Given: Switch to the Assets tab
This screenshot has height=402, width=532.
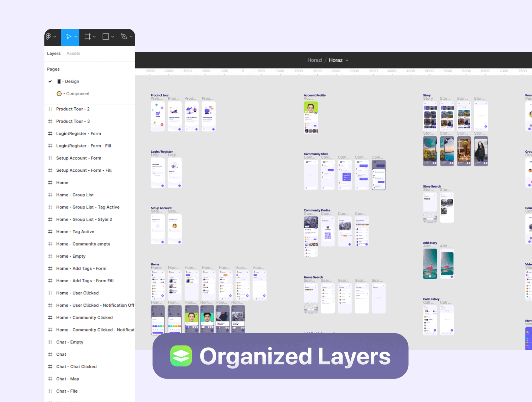Looking at the screenshot, I should [x=73, y=54].
